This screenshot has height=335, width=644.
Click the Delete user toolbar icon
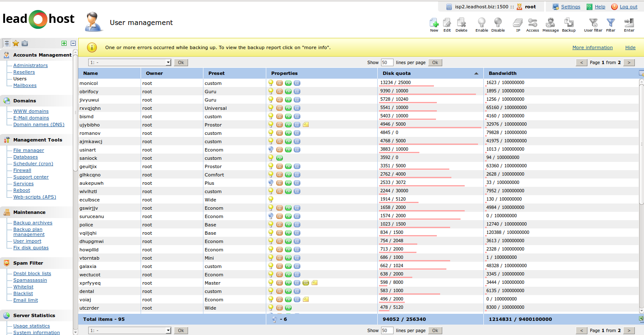pos(461,23)
